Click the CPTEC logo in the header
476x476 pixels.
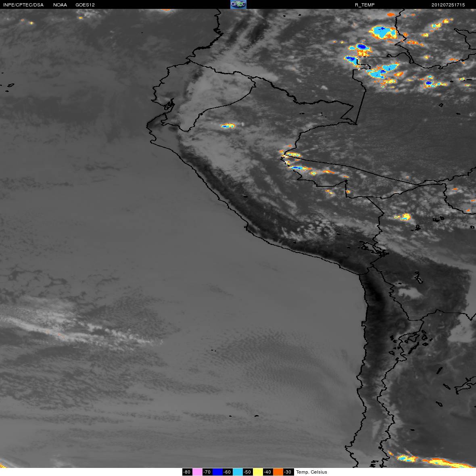238,4
